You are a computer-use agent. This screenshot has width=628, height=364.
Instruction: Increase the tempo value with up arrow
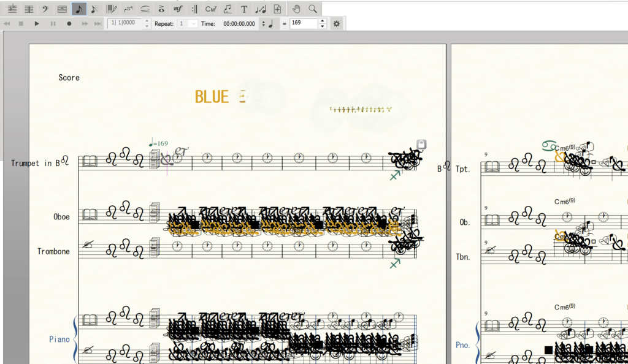(323, 21)
